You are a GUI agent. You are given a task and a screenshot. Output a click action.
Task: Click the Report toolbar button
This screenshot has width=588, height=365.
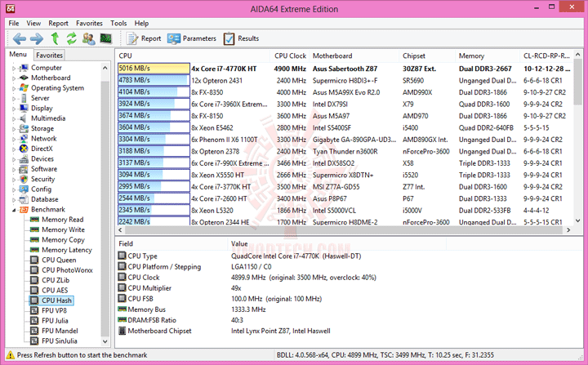click(144, 38)
